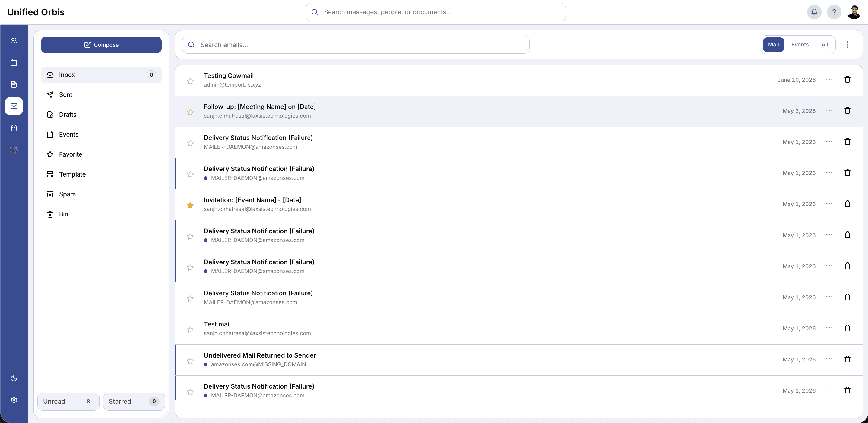Open the Template folder

point(101,174)
